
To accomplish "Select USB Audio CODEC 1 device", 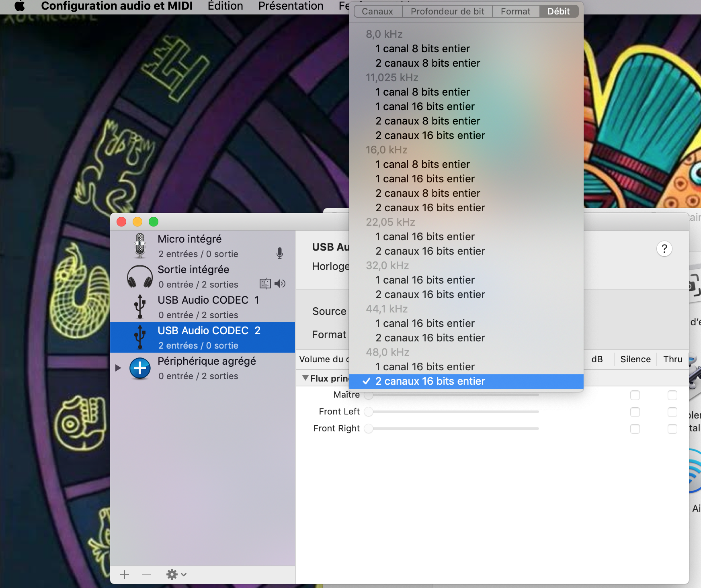I will (x=203, y=307).
